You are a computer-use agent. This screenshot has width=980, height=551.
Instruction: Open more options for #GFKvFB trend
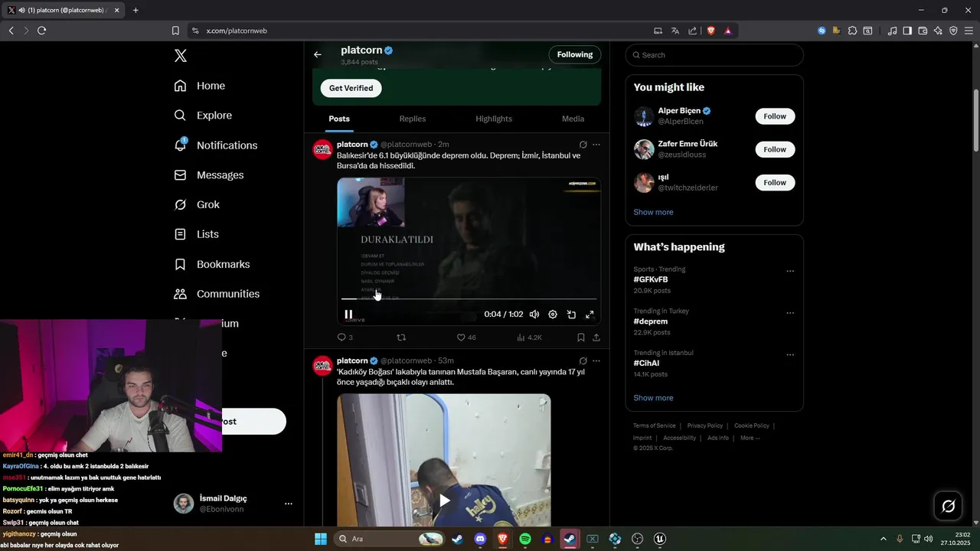(x=790, y=271)
